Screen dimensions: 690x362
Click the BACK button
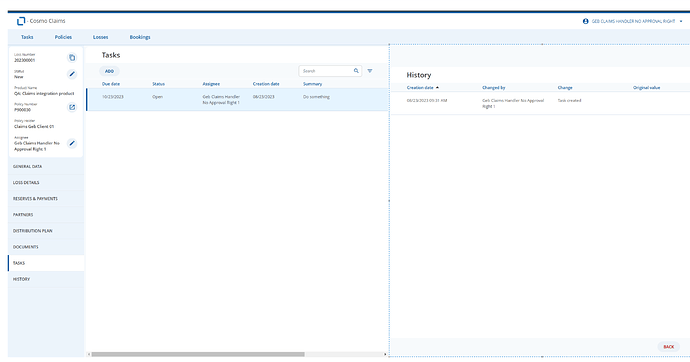point(668,347)
